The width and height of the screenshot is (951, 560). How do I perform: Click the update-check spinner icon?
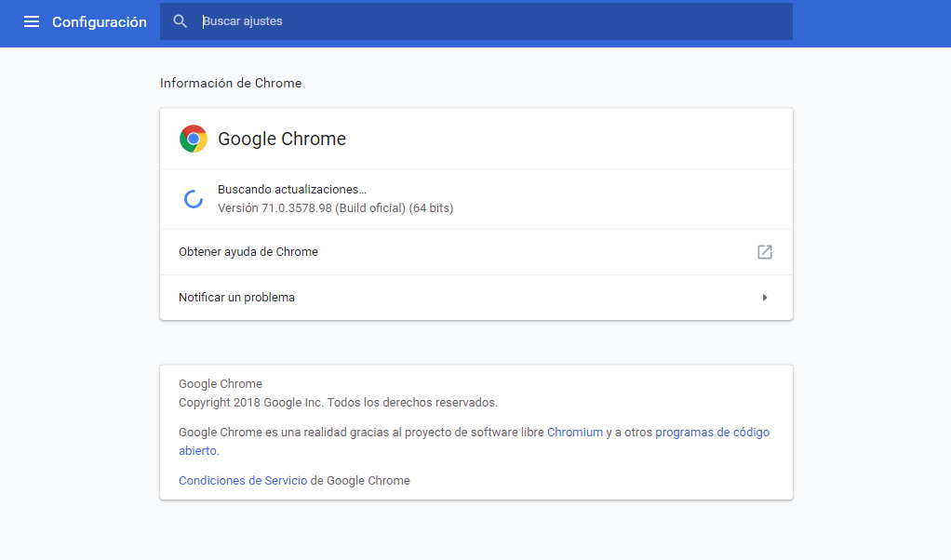pyautogui.click(x=194, y=198)
